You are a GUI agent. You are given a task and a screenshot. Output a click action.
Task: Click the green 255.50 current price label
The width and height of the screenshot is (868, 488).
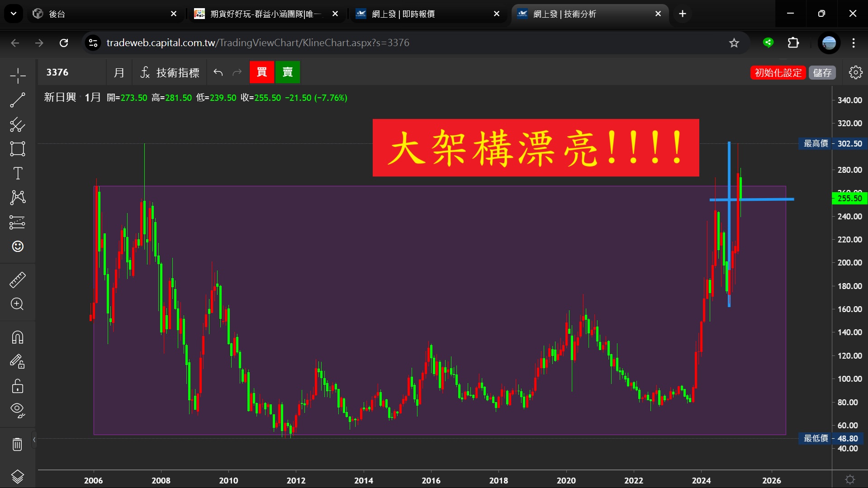pos(849,198)
